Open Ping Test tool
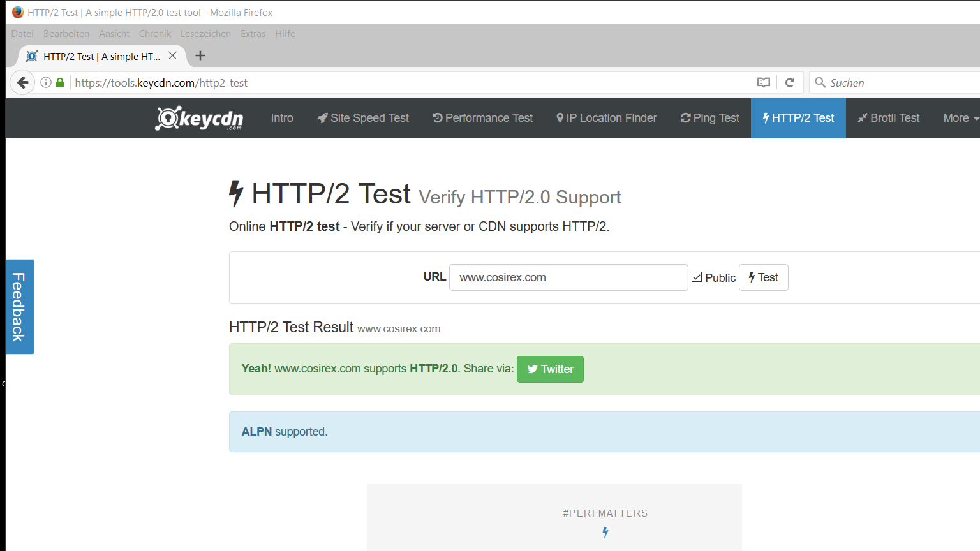980x551 pixels. pyautogui.click(x=709, y=118)
